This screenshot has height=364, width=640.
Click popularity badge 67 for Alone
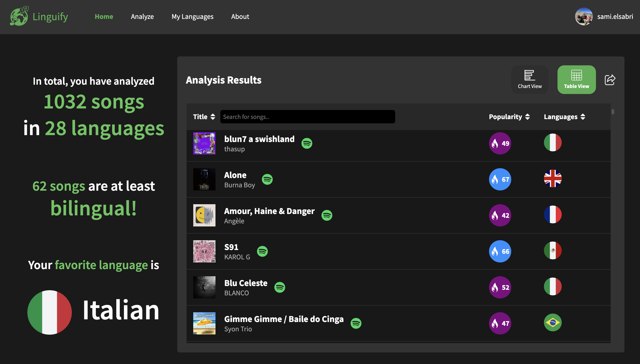tap(500, 179)
